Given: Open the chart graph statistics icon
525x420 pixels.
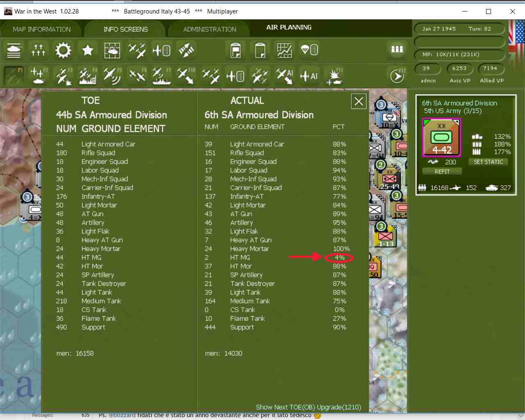Looking at the screenshot, I should [284, 50].
